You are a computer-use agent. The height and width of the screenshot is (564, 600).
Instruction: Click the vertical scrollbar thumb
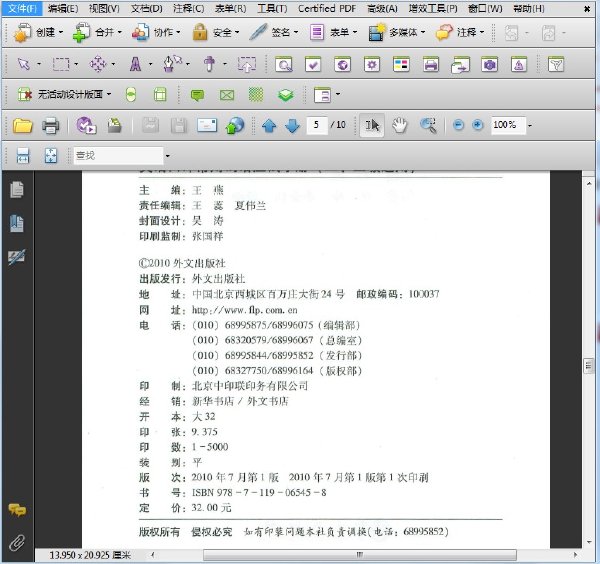tap(589, 365)
